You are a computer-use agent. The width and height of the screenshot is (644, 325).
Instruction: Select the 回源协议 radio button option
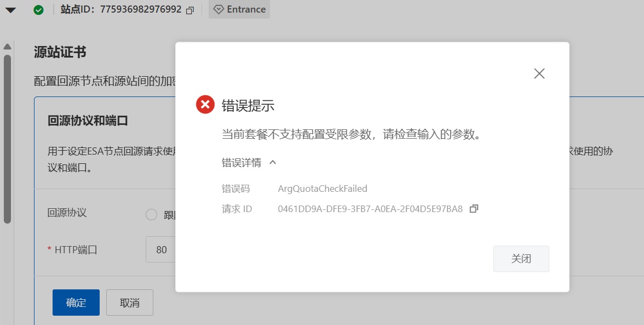[152, 215]
